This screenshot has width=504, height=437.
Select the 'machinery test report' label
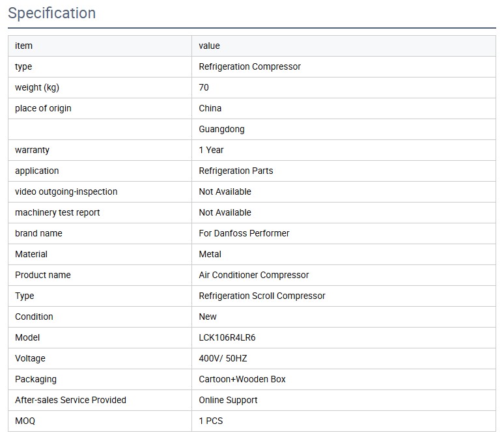(x=57, y=212)
